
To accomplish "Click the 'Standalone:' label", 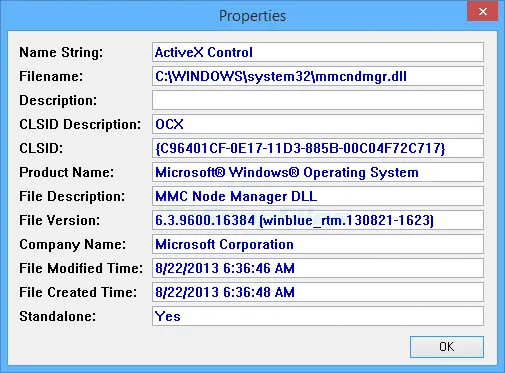I will point(58,316).
